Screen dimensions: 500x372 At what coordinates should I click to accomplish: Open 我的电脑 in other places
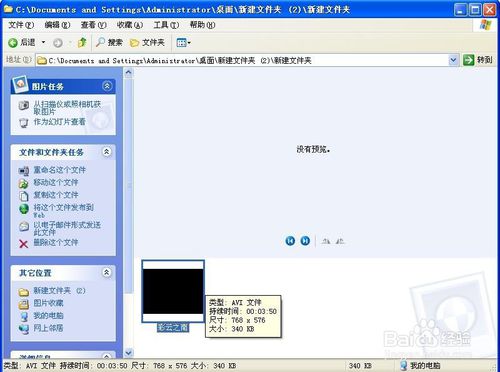[48, 315]
